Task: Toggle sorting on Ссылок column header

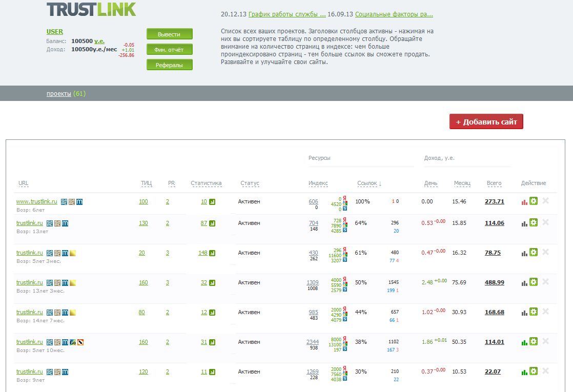Action: point(367,183)
